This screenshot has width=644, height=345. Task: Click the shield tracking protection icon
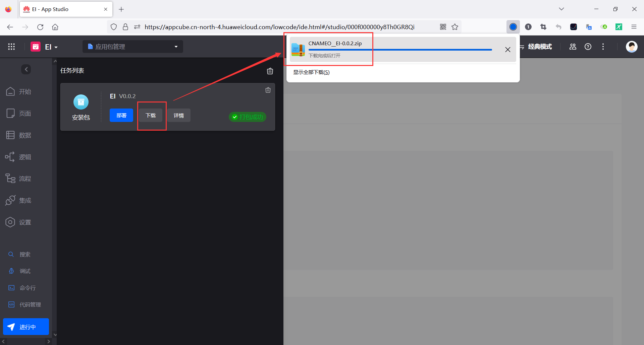(114, 27)
